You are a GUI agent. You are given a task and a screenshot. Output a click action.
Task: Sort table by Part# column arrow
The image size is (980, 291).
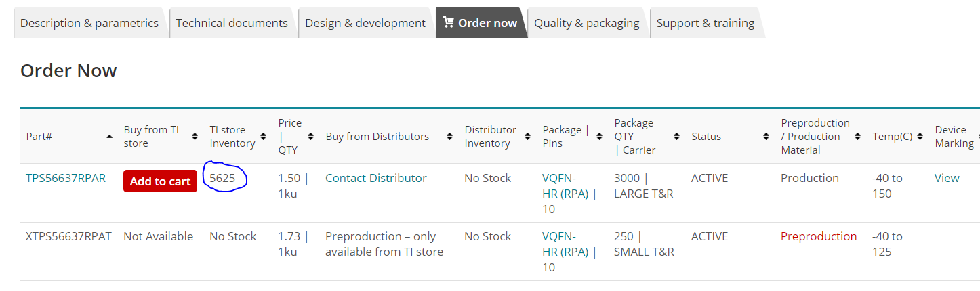click(109, 137)
